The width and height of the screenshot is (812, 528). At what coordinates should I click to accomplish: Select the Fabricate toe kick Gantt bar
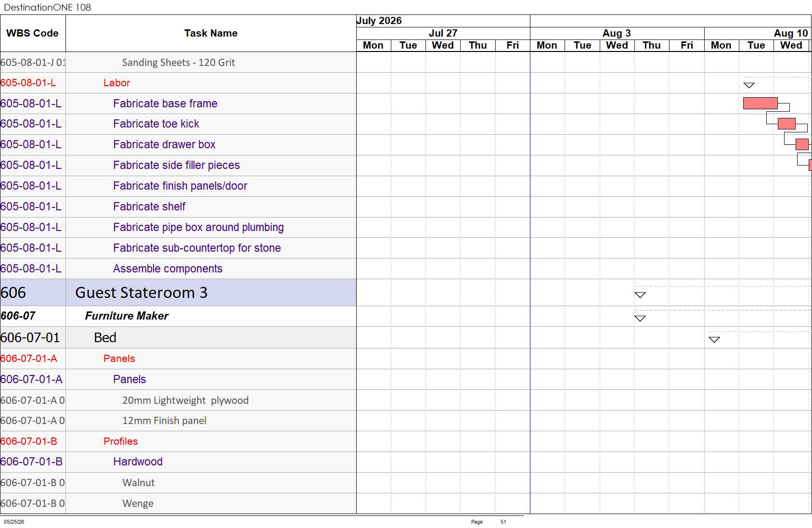click(786, 124)
